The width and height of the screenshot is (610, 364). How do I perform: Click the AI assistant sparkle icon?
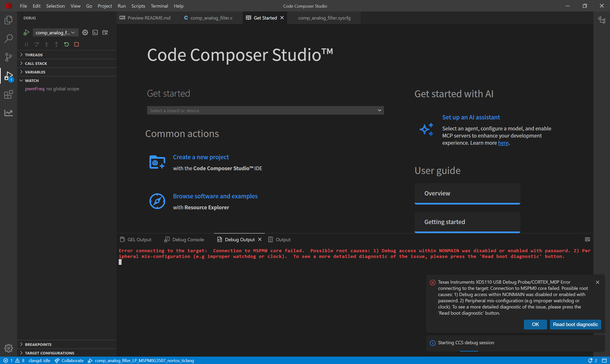[x=426, y=129]
